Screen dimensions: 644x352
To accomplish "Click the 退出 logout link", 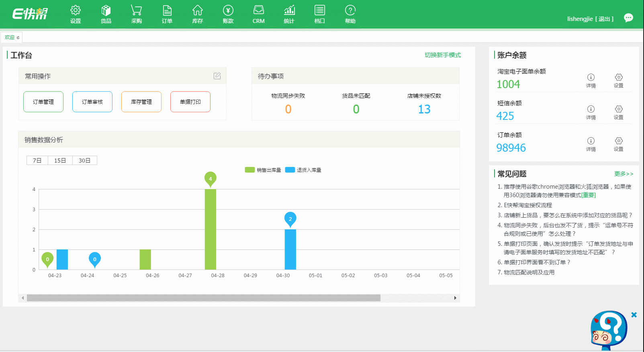I will [x=604, y=19].
